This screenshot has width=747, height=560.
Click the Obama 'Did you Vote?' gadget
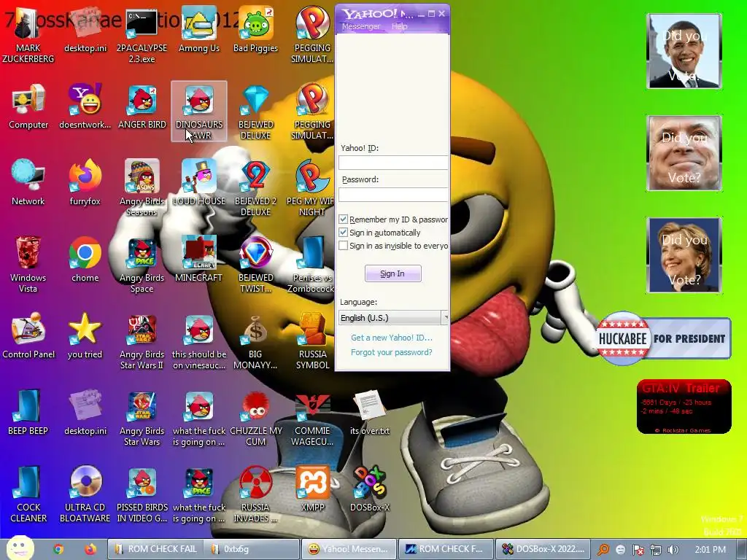pyautogui.click(x=684, y=51)
